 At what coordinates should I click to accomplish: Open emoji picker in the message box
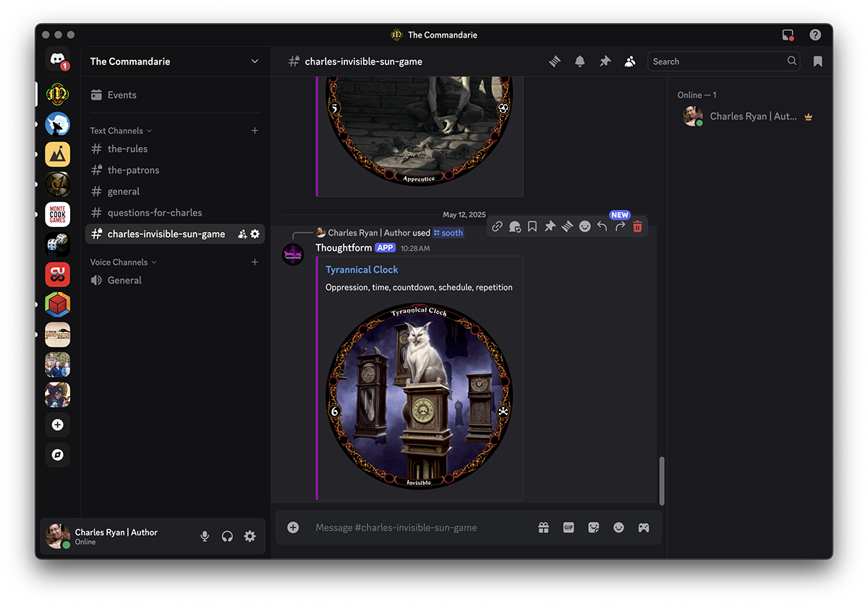(618, 528)
